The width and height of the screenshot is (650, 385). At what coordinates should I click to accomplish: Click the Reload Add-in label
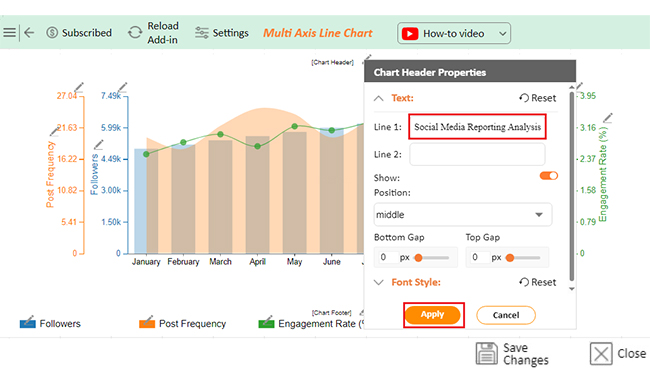(162, 33)
